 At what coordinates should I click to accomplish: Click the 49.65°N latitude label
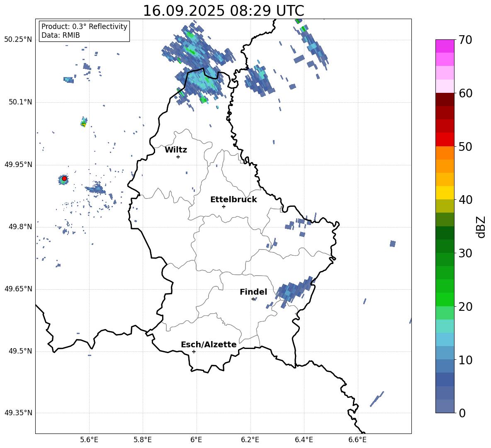click(x=18, y=289)
